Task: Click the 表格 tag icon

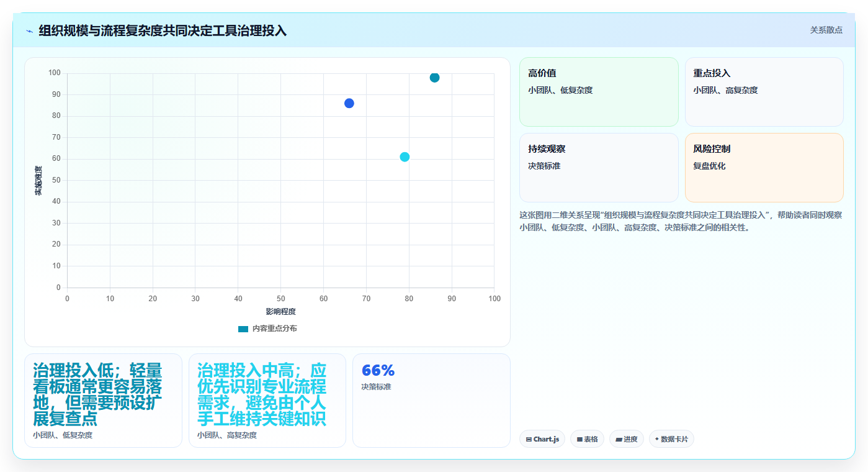Action: (x=579, y=439)
